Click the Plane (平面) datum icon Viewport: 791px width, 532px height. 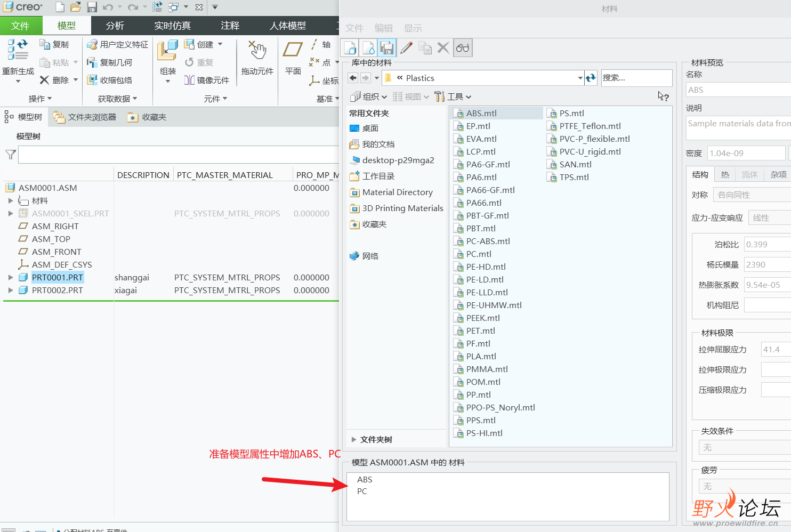(x=293, y=50)
